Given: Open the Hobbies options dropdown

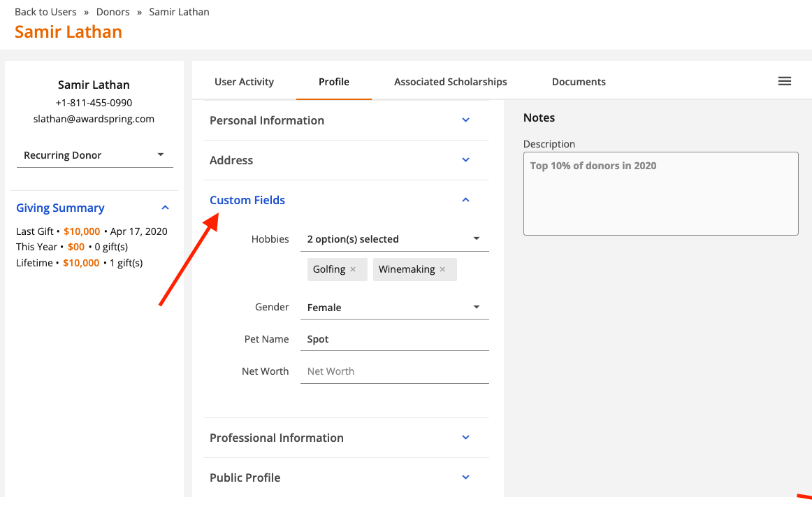Looking at the screenshot, I should (477, 238).
